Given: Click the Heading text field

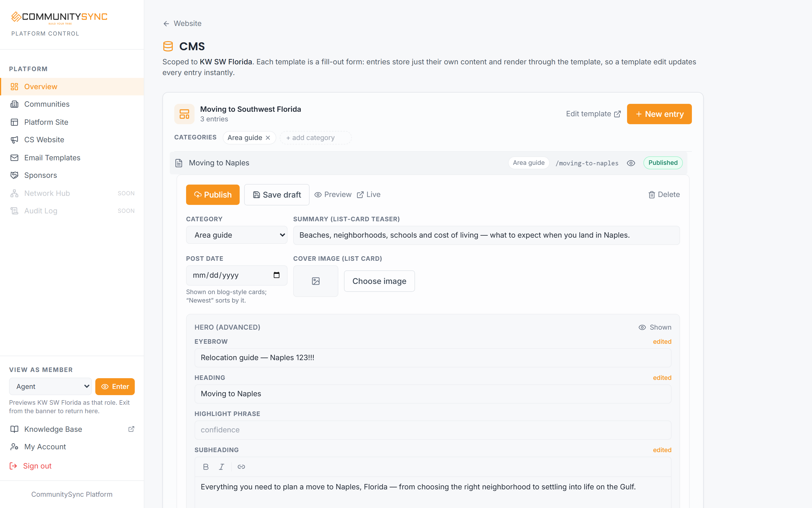Looking at the screenshot, I should click(x=433, y=394).
